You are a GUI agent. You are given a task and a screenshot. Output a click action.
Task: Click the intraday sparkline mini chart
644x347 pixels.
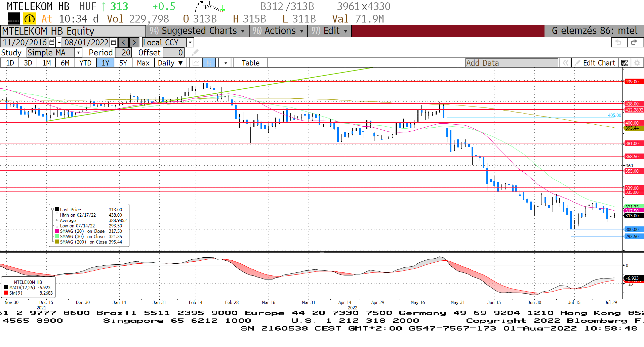(x=210, y=6)
